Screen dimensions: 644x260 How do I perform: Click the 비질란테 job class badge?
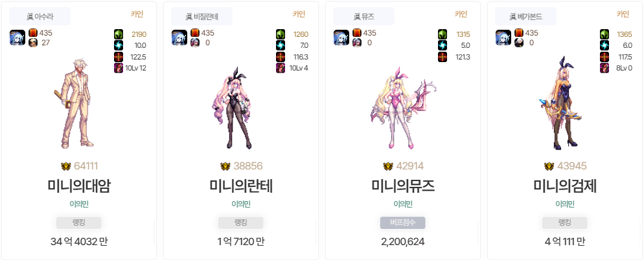201,16
